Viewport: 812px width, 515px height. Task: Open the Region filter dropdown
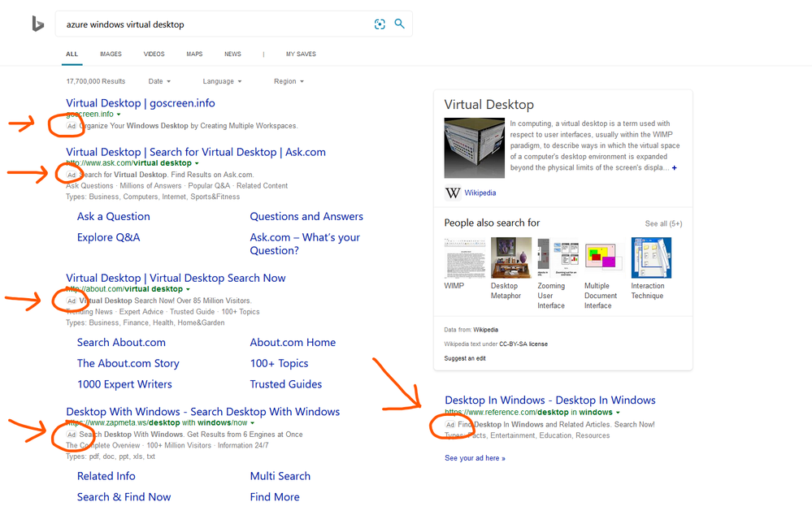[x=289, y=81]
